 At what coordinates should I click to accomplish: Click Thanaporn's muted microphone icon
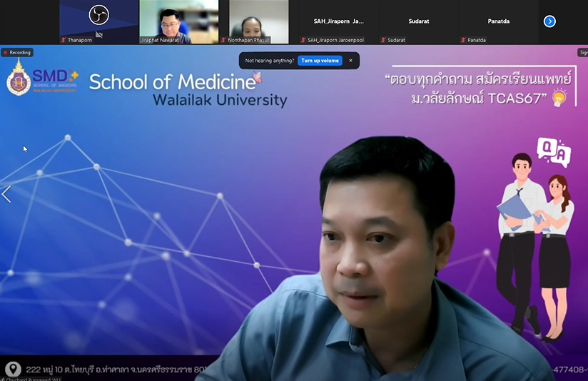pos(64,40)
